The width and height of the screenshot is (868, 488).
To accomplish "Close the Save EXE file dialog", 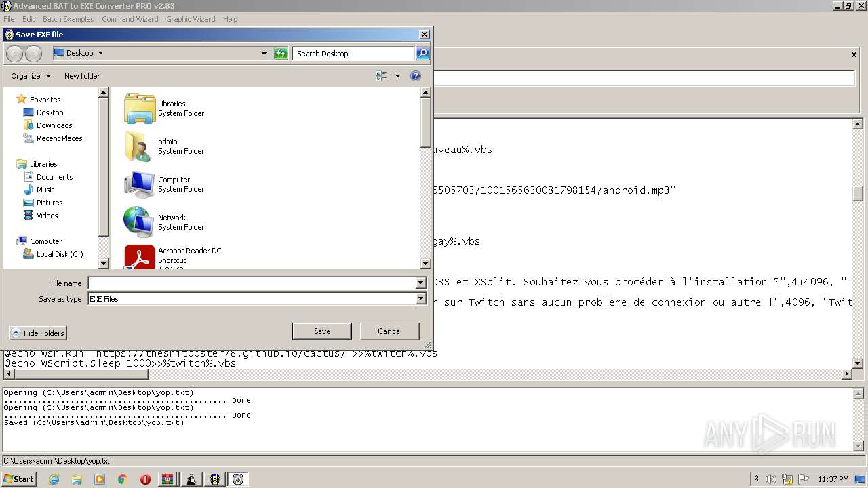I will [425, 35].
